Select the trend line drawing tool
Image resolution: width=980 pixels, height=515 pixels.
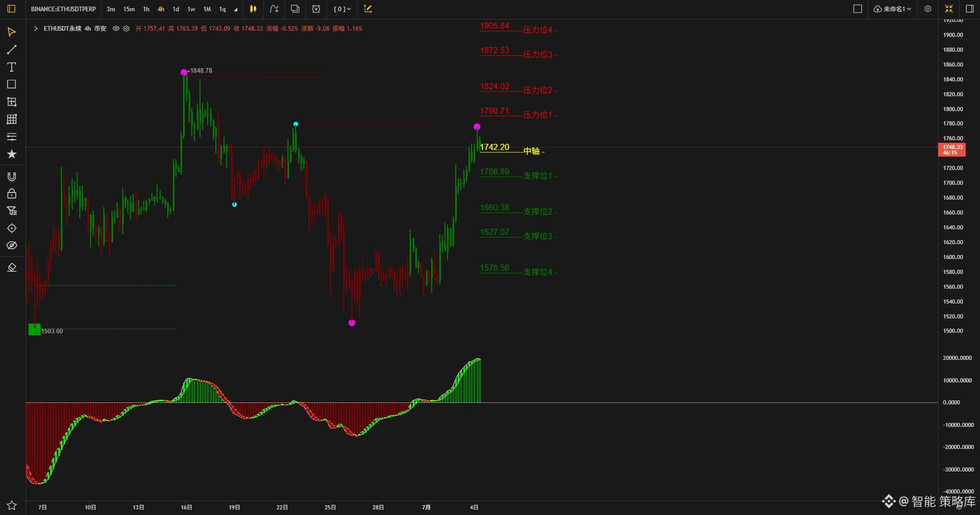coord(12,50)
